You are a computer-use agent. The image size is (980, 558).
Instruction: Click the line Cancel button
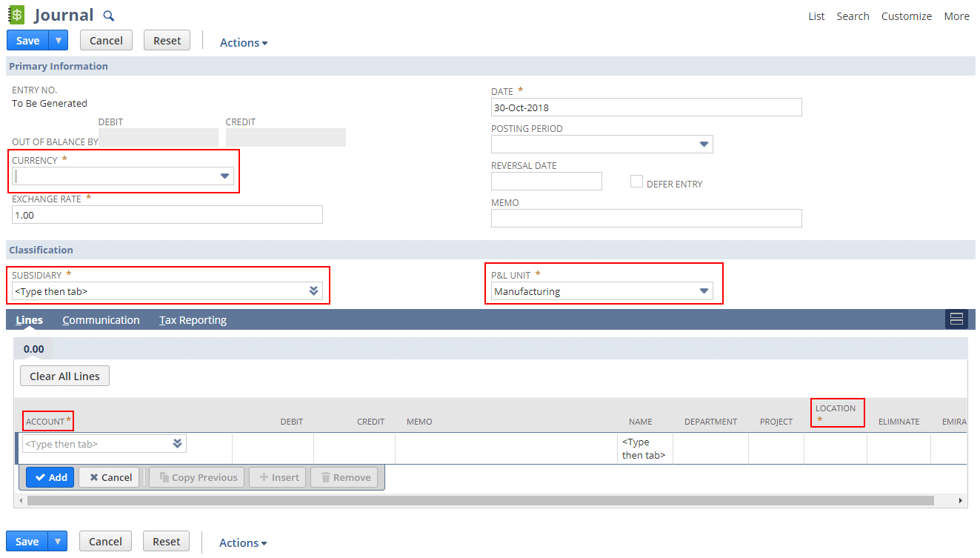(110, 477)
